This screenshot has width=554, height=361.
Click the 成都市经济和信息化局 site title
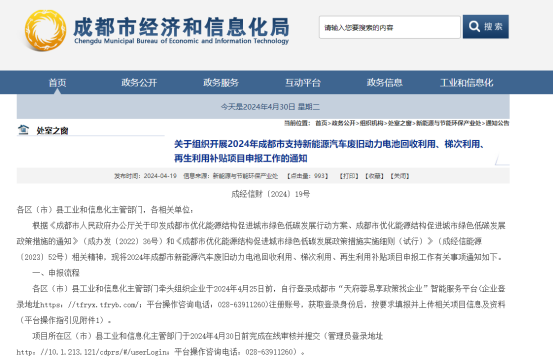[181, 27]
